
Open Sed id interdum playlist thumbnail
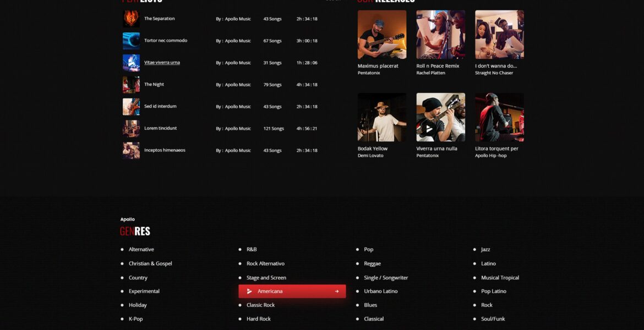(131, 107)
